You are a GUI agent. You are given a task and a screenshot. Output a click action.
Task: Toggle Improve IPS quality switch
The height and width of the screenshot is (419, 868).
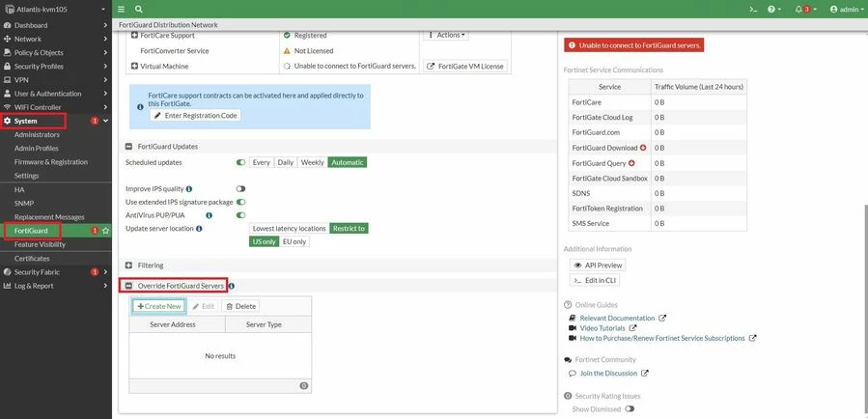(x=240, y=189)
